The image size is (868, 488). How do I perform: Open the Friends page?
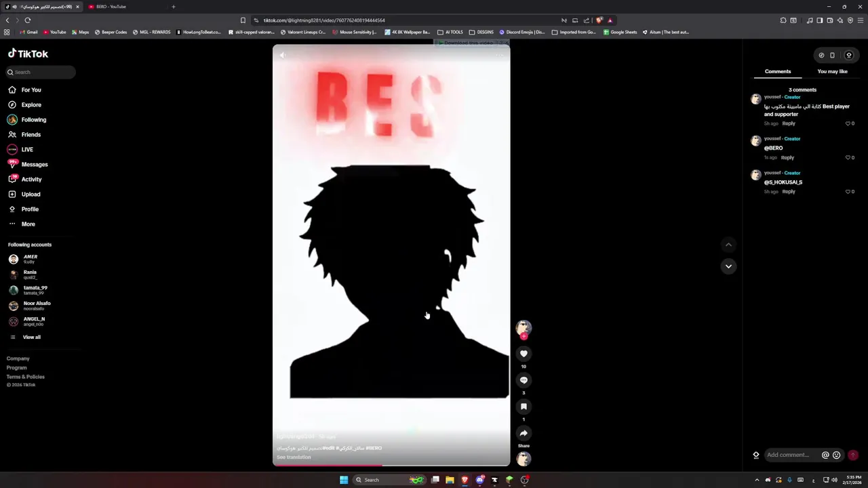pyautogui.click(x=24, y=134)
